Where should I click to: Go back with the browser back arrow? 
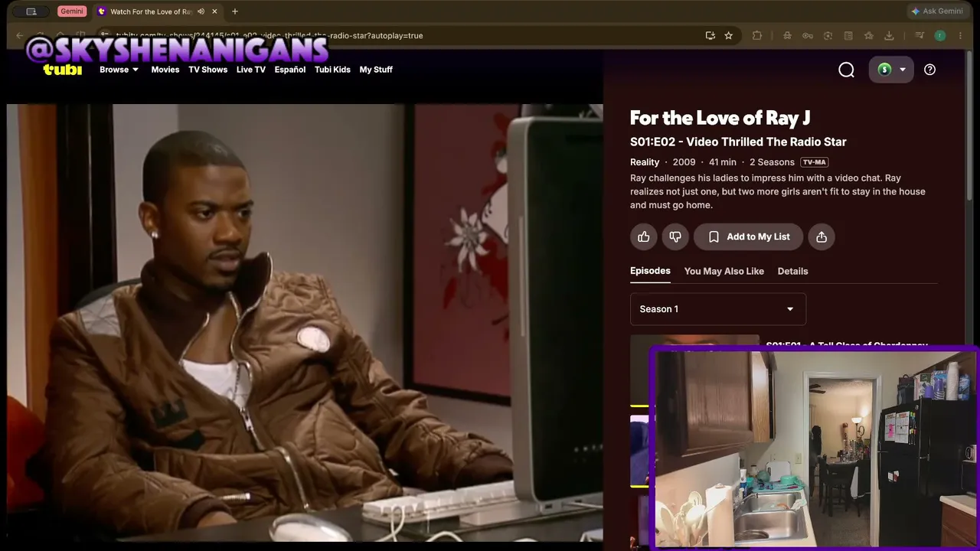pyautogui.click(x=20, y=35)
